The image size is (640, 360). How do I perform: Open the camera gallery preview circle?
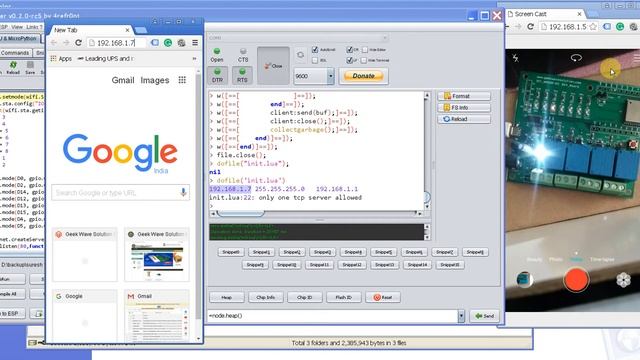tap(524, 280)
